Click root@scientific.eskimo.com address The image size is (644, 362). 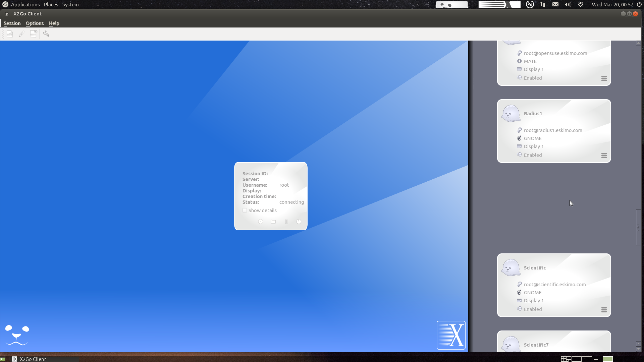coord(555,285)
